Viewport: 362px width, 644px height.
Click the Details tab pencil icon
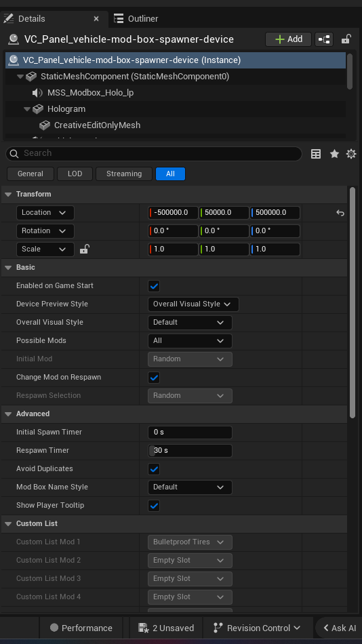8,18
